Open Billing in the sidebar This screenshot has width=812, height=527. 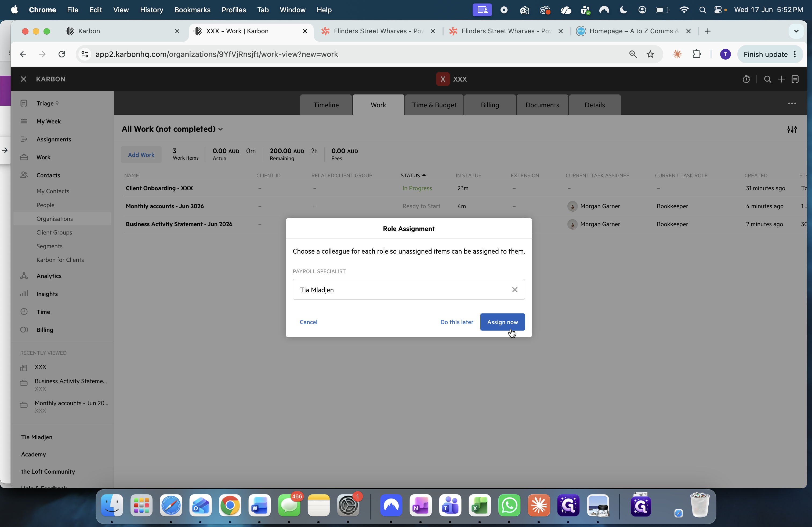pos(45,330)
